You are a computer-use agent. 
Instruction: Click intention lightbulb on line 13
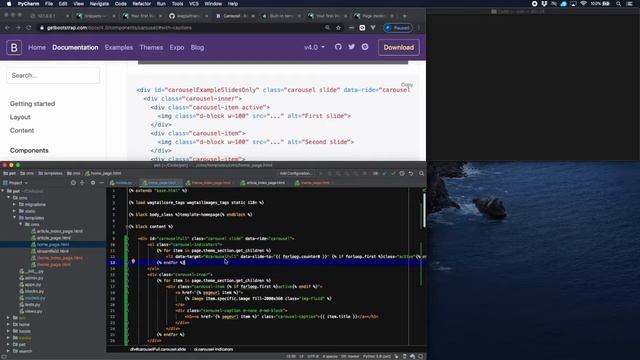[x=133, y=261]
